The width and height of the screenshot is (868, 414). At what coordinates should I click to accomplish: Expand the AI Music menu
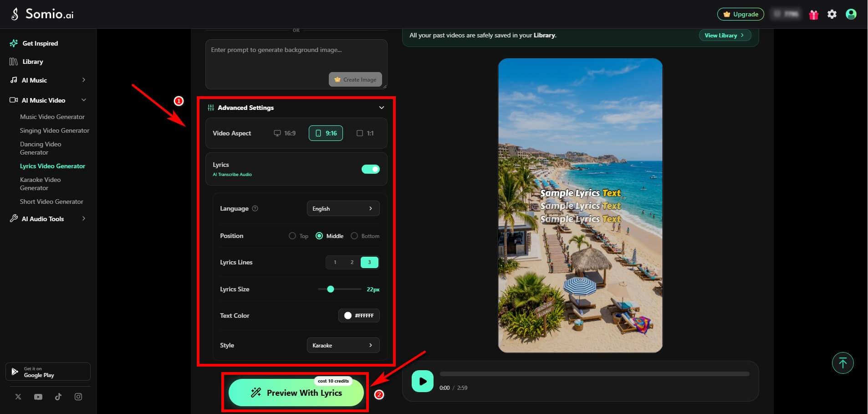click(x=84, y=80)
